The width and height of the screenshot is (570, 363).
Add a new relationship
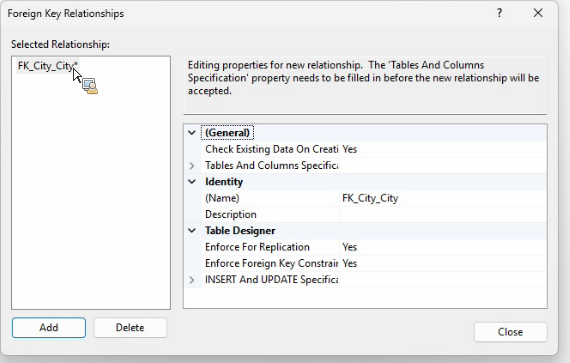[49, 328]
